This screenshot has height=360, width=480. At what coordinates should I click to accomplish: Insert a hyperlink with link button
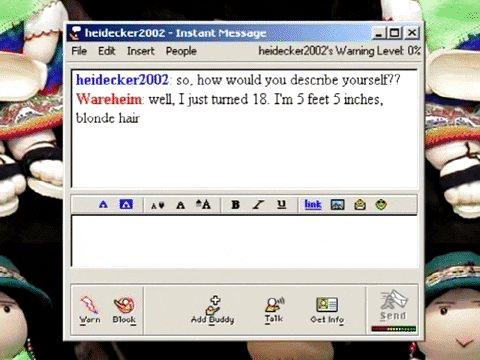313,204
